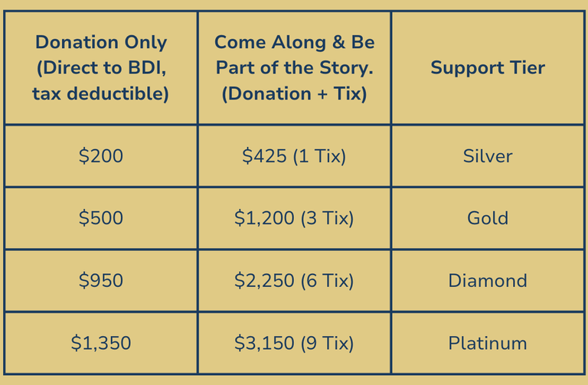The width and height of the screenshot is (588, 385).
Task: Click the Gold tier cell
Action: click(x=488, y=218)
